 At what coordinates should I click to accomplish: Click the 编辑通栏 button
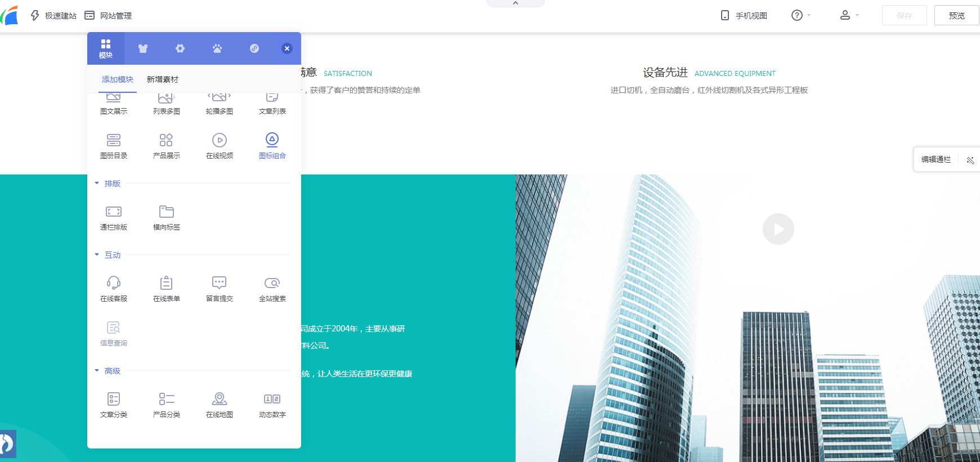coord(936,160)
